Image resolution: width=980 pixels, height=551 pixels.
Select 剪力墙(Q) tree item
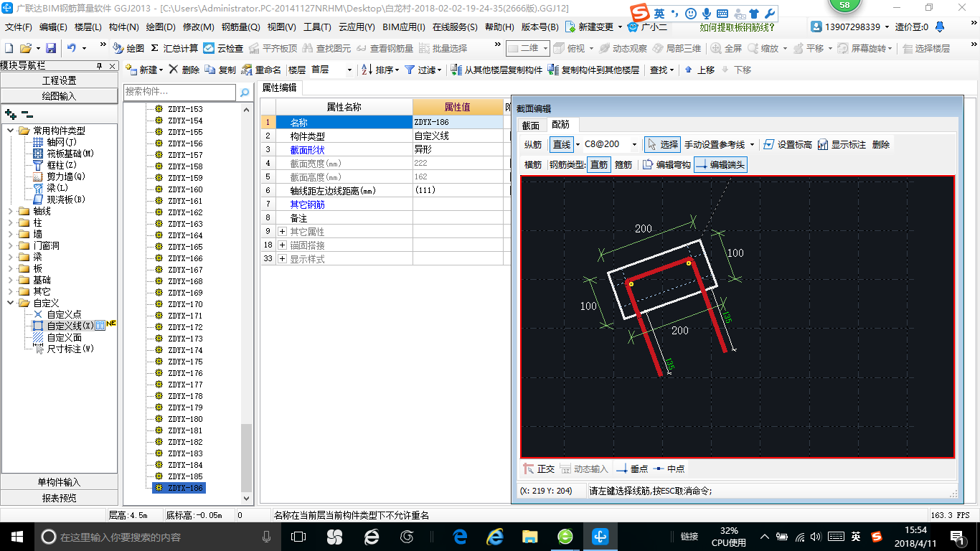pos(60,176)
